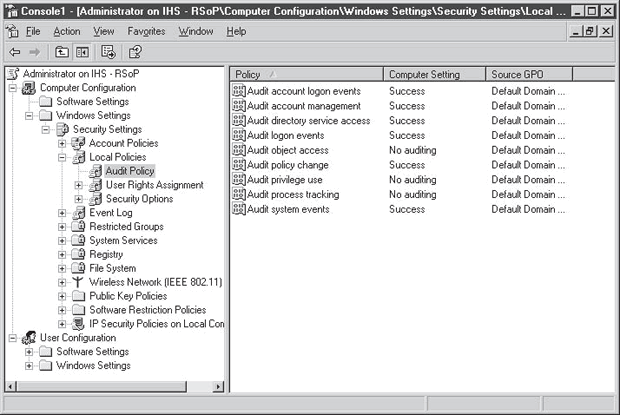Expand the User Rights Assignment node

pos(78,185)
